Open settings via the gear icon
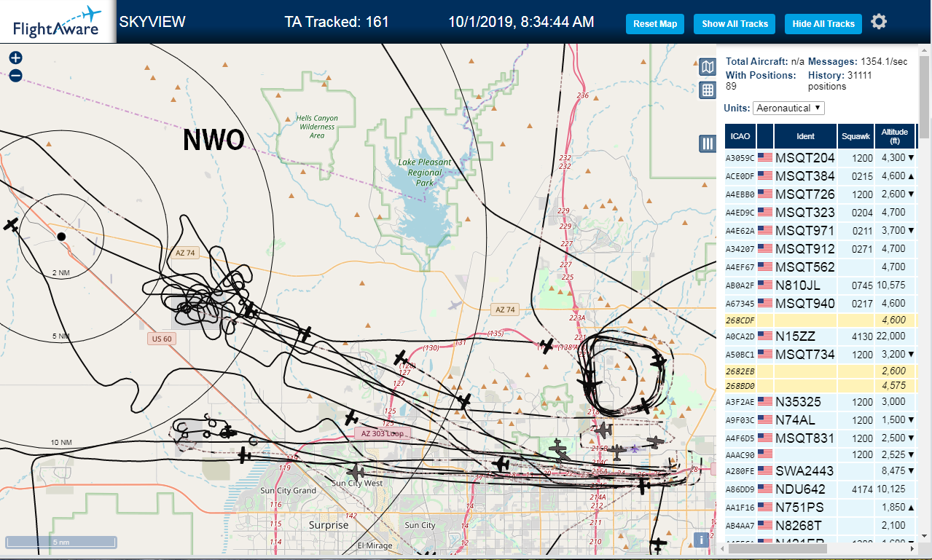This screenshot has width=932, height=560. pyautogui.click(x=879, y=22)
